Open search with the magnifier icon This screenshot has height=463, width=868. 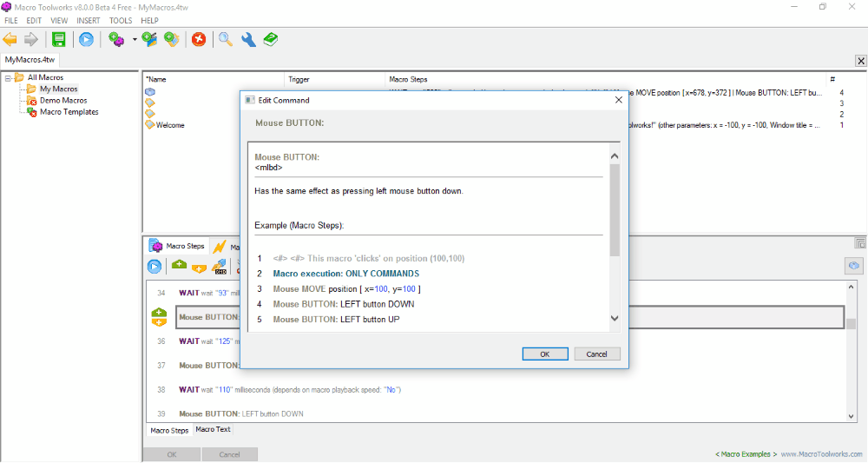[x=226, y=39]
